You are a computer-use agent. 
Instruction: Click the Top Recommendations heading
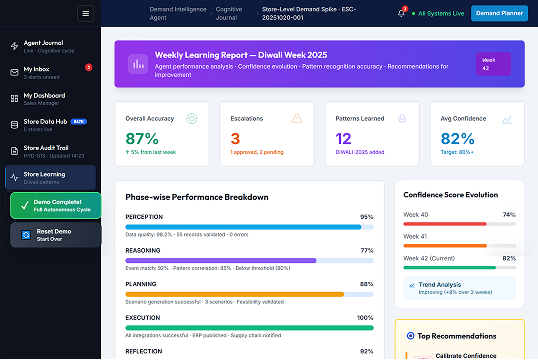point(457,336)
